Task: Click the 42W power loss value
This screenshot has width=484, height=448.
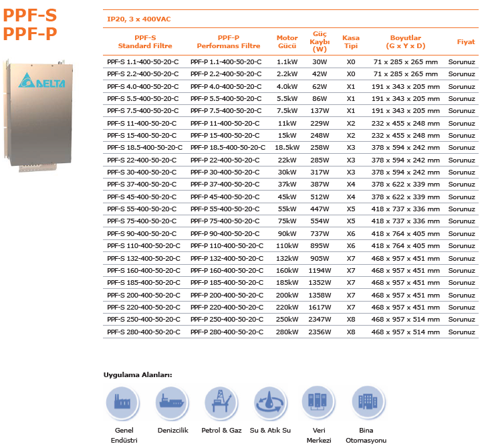Action: point(320,74)
